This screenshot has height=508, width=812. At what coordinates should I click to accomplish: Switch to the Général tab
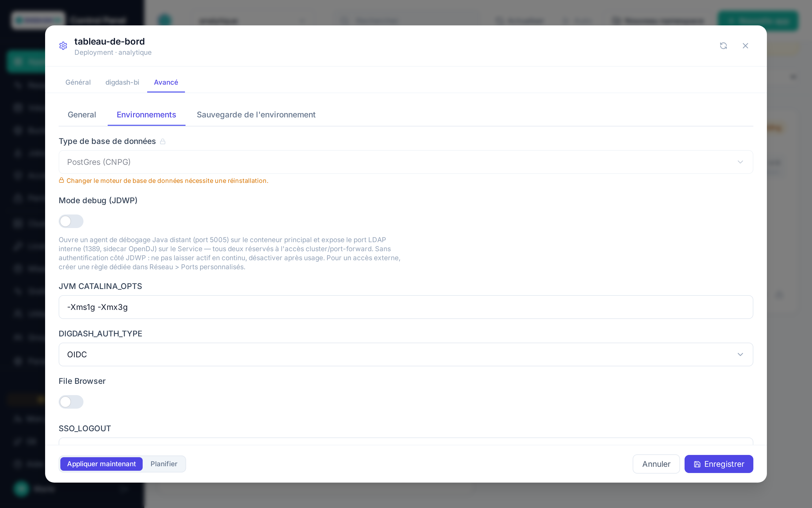coord(78,82)
